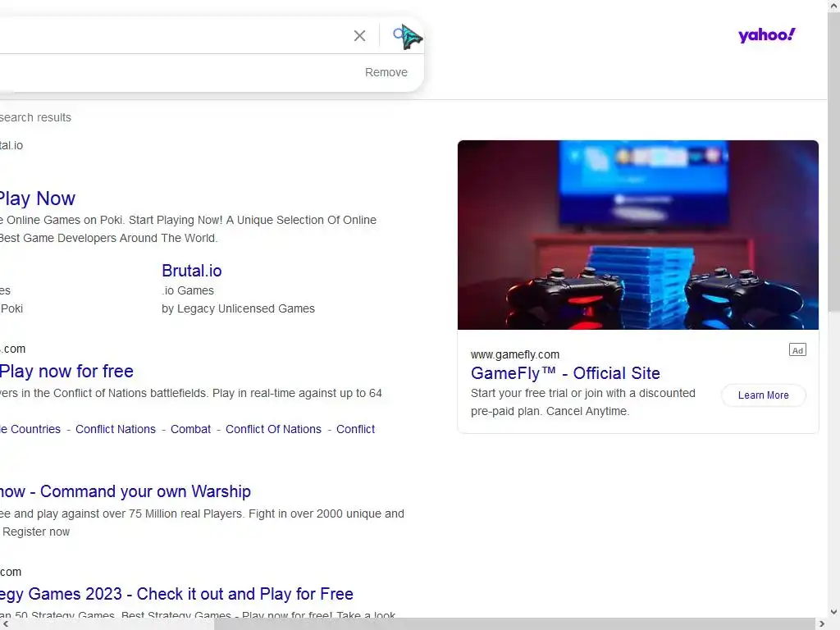Open the GameFly Official Site headline
The width and height of the screenshot is (840, 630).
tap(565, 373)
